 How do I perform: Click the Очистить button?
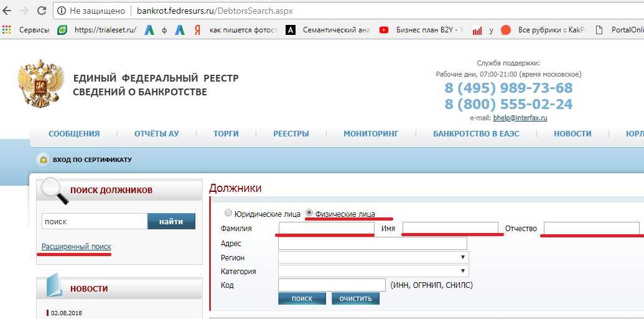click(356, 298)
